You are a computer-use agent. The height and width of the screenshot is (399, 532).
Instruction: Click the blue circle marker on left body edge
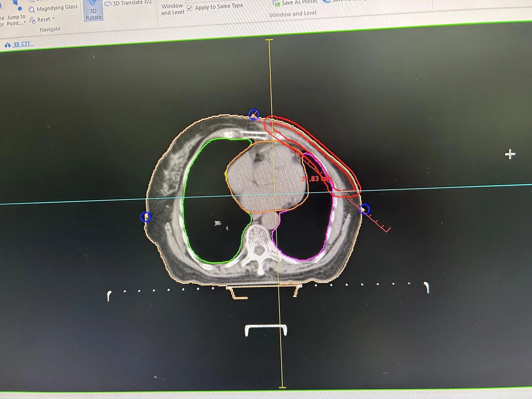pos(146,217)
